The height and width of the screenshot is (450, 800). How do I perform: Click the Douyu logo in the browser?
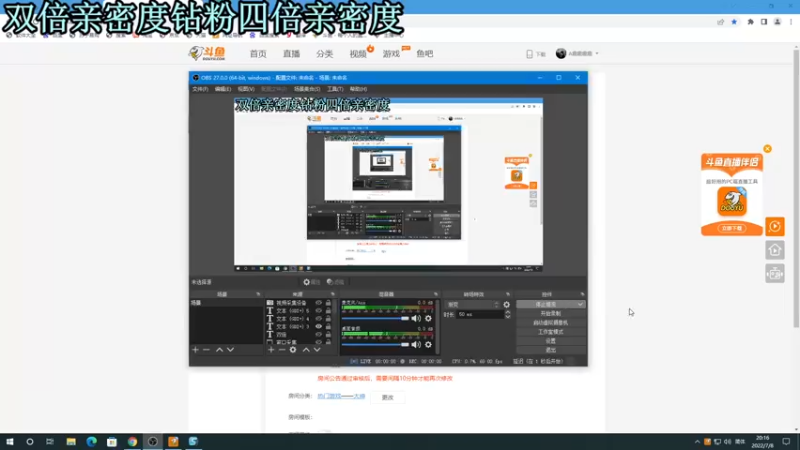207,54
